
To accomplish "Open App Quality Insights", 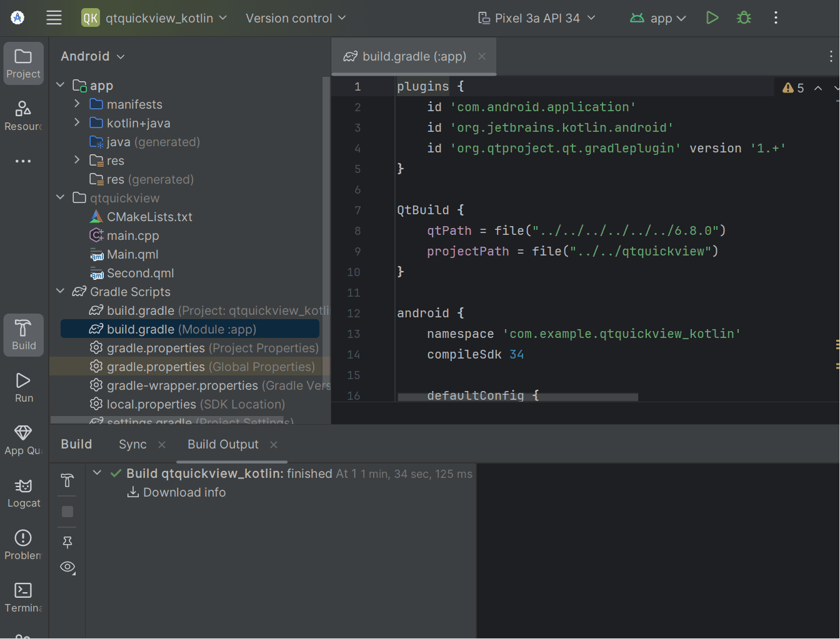I will pyautogui.click(x=22, y=439).
